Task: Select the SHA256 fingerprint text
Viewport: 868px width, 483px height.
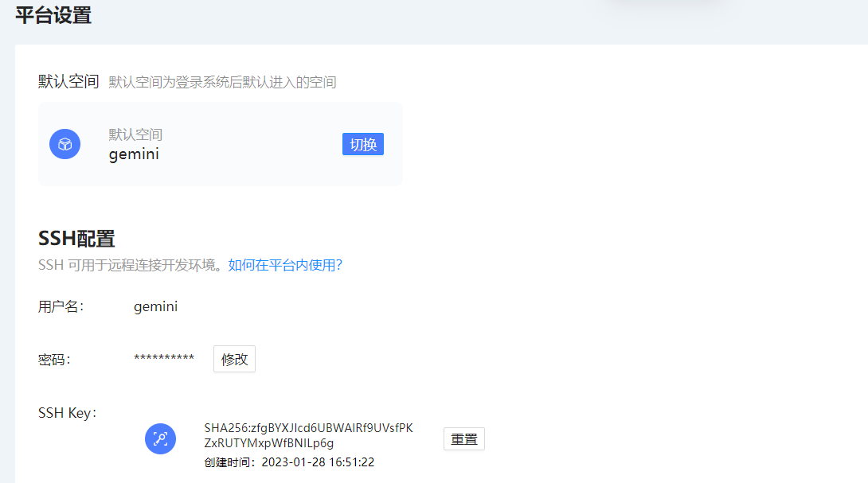Action: [308, 435]
